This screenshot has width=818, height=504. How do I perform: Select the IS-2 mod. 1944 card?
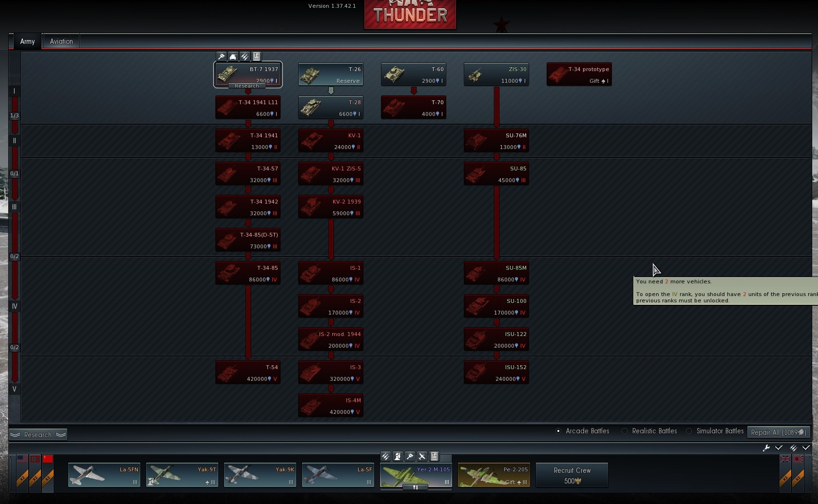(x=331, y=339)
